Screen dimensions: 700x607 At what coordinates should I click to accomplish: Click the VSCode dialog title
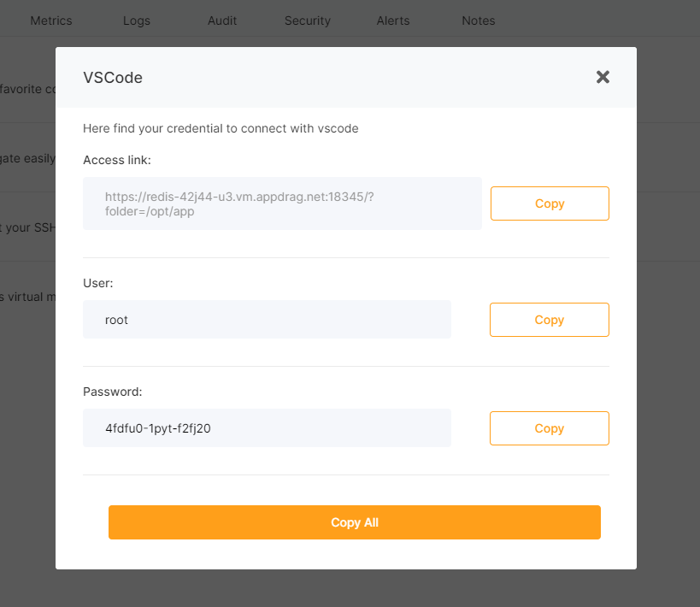click(113, 78)
